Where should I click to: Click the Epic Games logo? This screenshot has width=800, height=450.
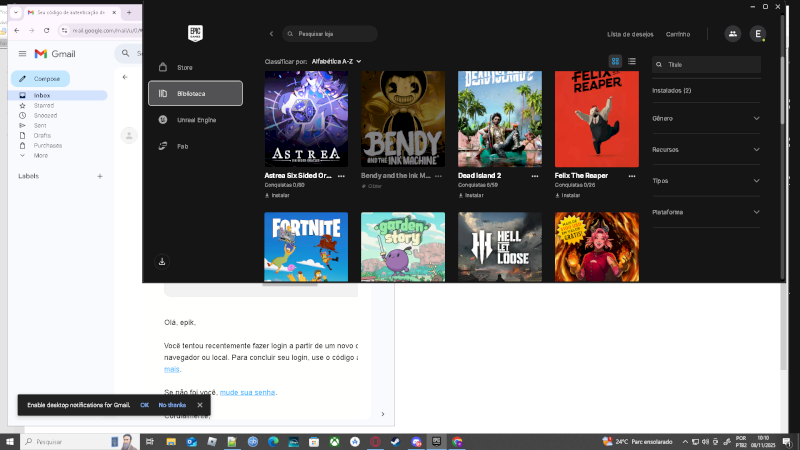pyautogui.click(x=195, y=33)
